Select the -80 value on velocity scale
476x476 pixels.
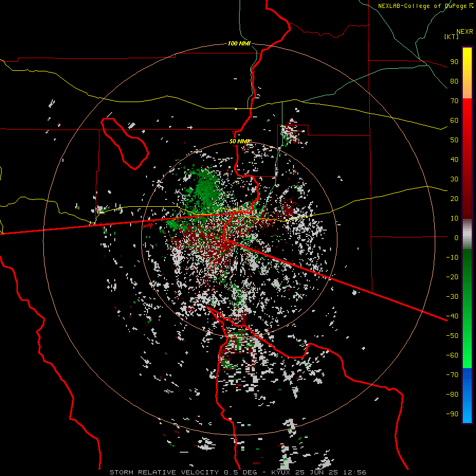click(452, 395)
